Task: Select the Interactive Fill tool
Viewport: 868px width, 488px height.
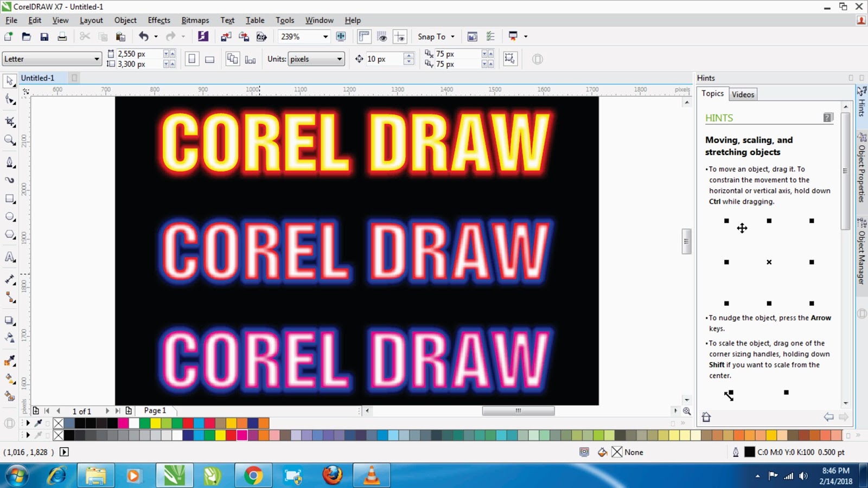Action: click(10, 378)
